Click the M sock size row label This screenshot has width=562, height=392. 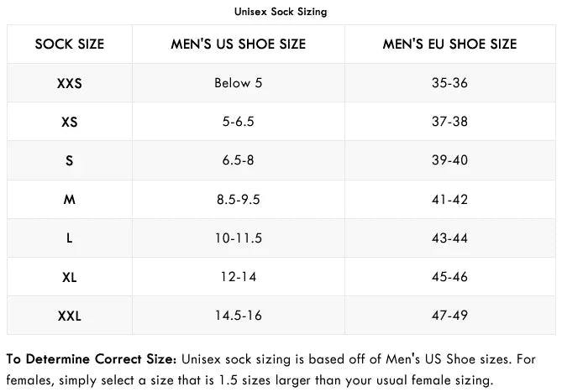(70, 200)
